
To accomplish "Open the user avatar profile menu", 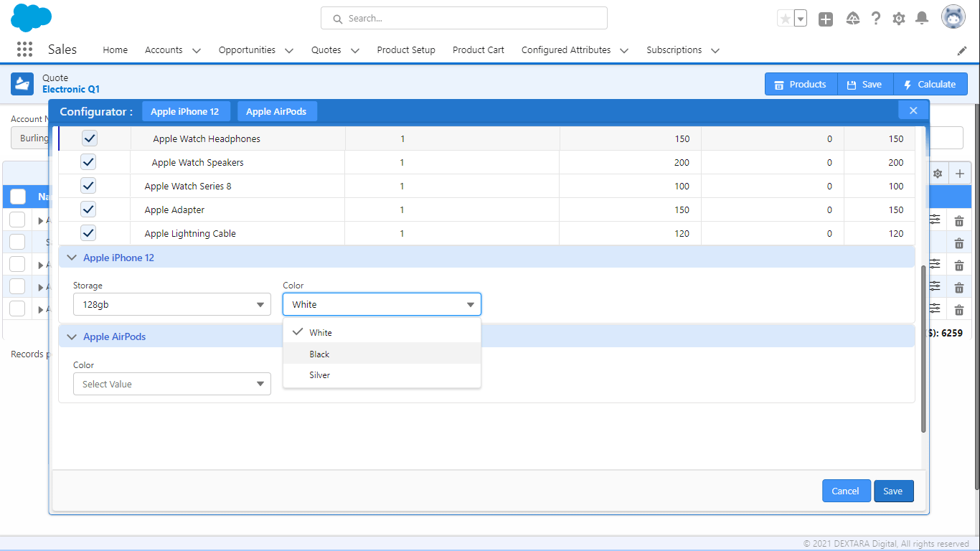I will (x=953, y=18).
